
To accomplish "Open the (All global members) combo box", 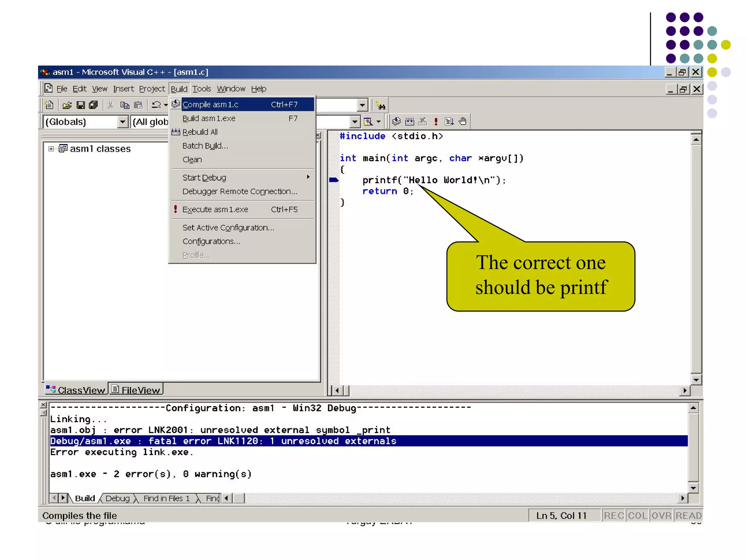I will [150, 122].
